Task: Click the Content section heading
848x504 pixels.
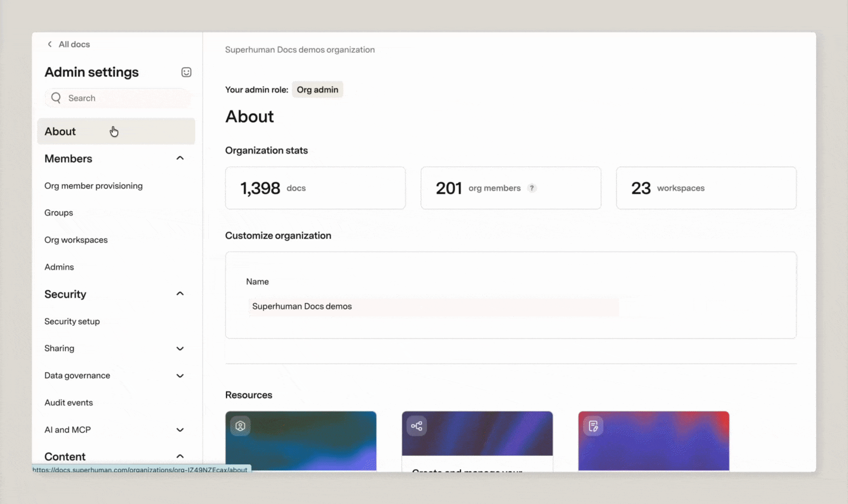Action: coord(65,456)
